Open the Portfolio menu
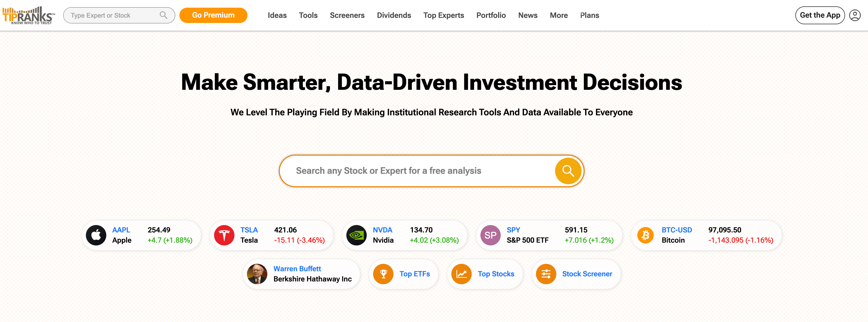The image size is (868, 322). 491,15
